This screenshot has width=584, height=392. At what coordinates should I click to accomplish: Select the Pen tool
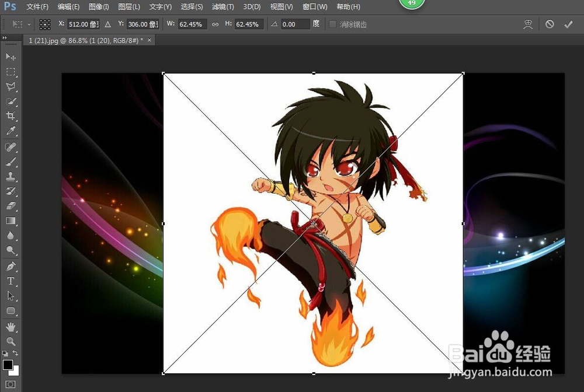click(x=11, y=267)
